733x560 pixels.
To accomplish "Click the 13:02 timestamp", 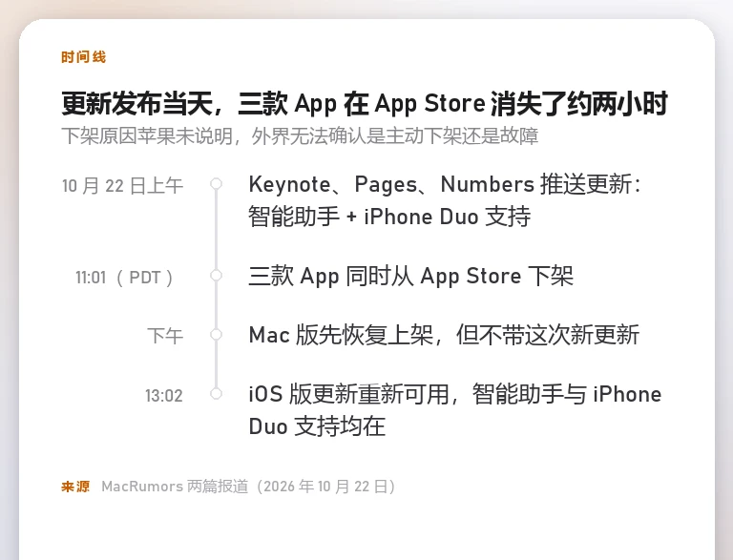I will point(163,396).
